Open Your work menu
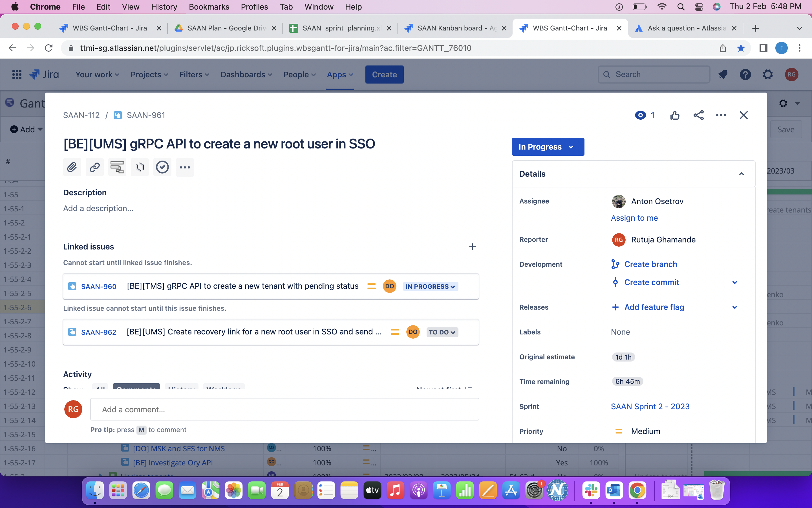This screenshot has height=508, width=812. click(97, 75)
